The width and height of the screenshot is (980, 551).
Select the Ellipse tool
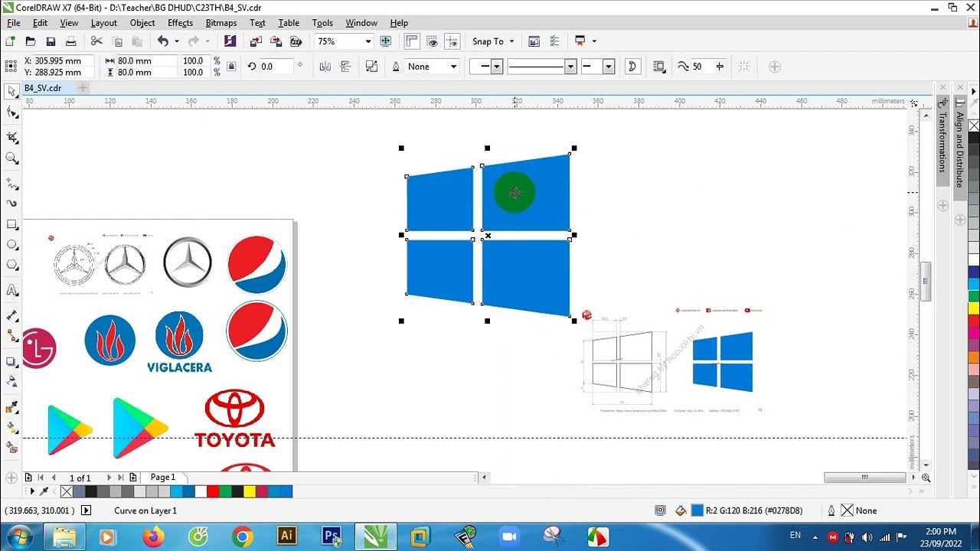(x=11, y=245)
